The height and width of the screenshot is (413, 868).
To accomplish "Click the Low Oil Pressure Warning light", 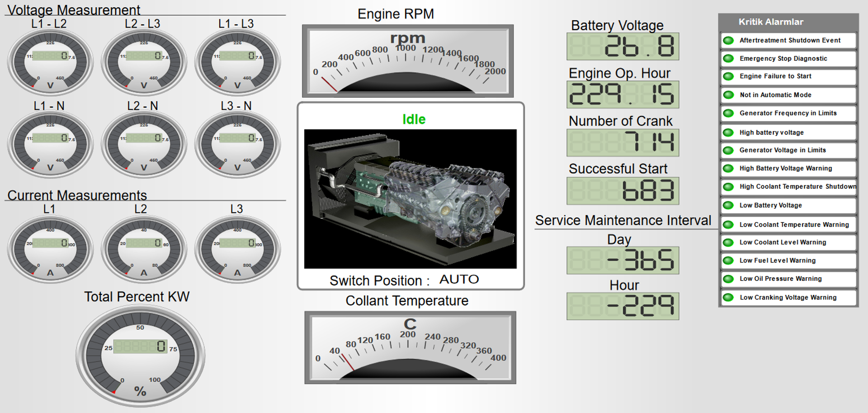I will pos(728,279).
